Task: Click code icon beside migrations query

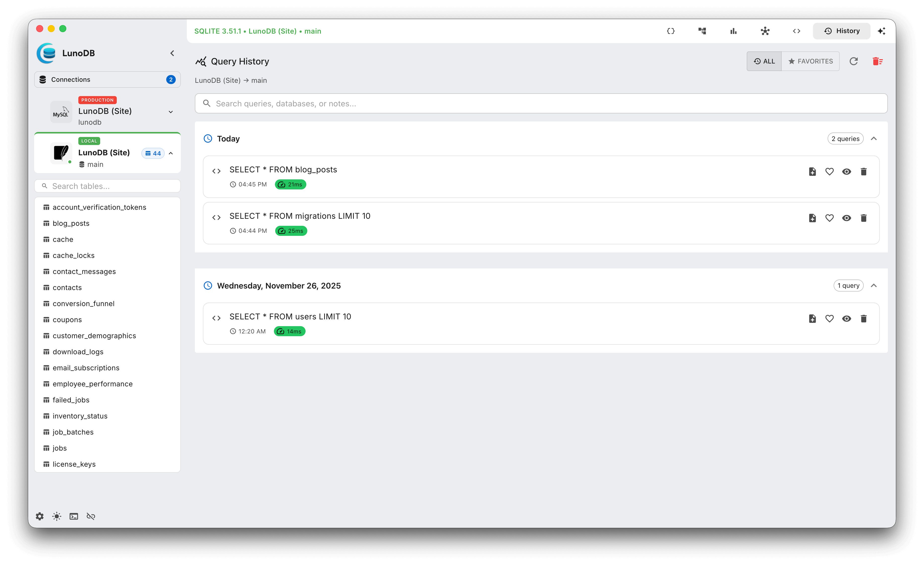Action: 216,218
